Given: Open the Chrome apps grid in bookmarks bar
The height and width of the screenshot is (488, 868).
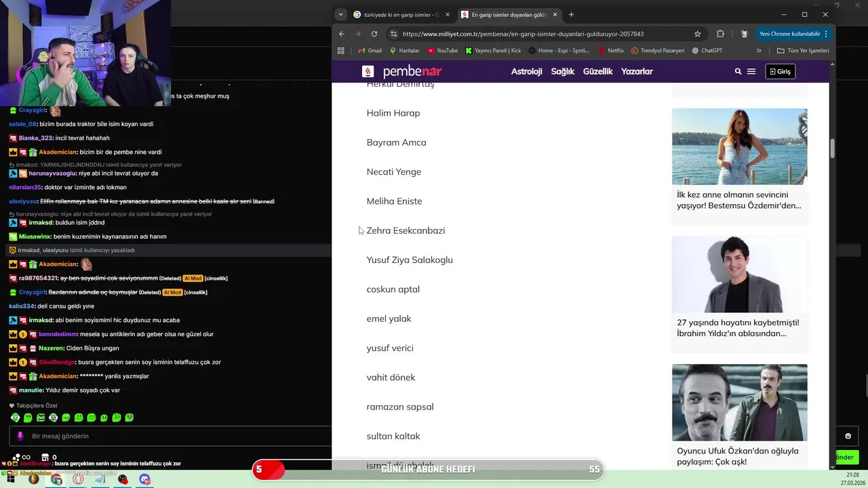Looking at the screenshot, I should tap(341, 51).
